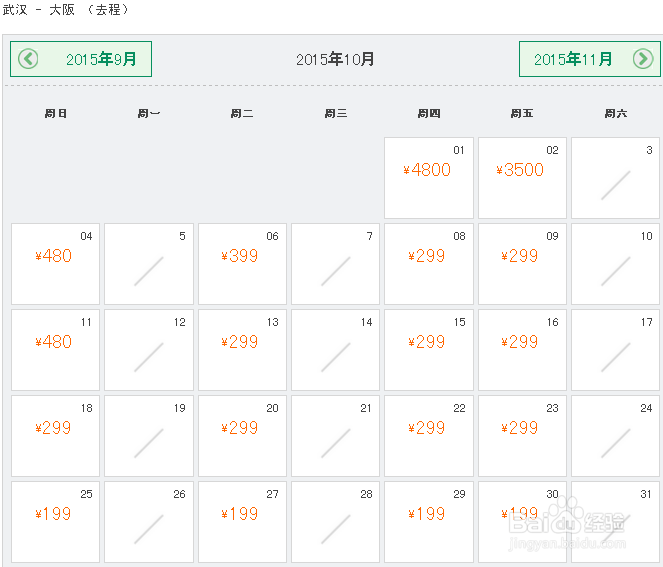The image size is (663, 567).
Task: Pick October 06 fare ¥399
Action: [x=242, y=264]
